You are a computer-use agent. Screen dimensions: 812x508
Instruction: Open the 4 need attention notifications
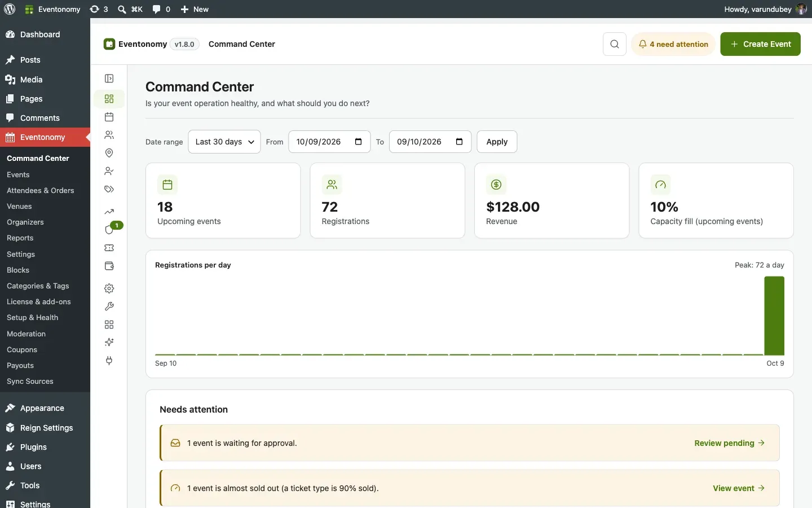tap(673, 44)
